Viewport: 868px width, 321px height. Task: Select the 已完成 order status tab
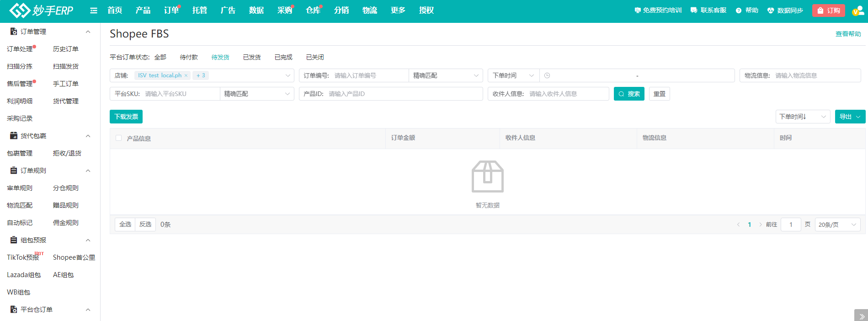(x=283, y=57)
